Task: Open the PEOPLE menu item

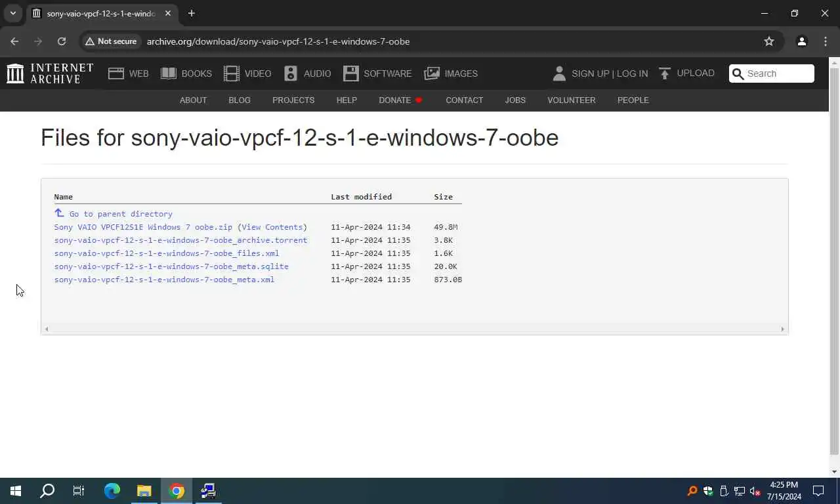Action: click(633, 100)
